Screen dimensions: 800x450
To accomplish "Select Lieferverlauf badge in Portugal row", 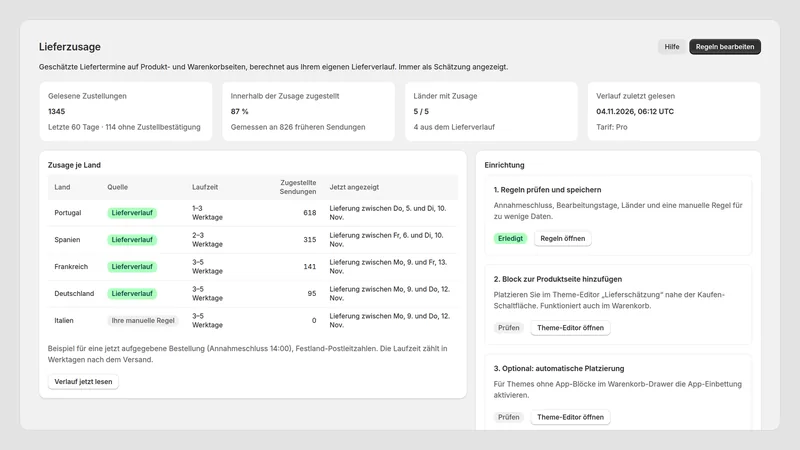I will pos(132,213).
